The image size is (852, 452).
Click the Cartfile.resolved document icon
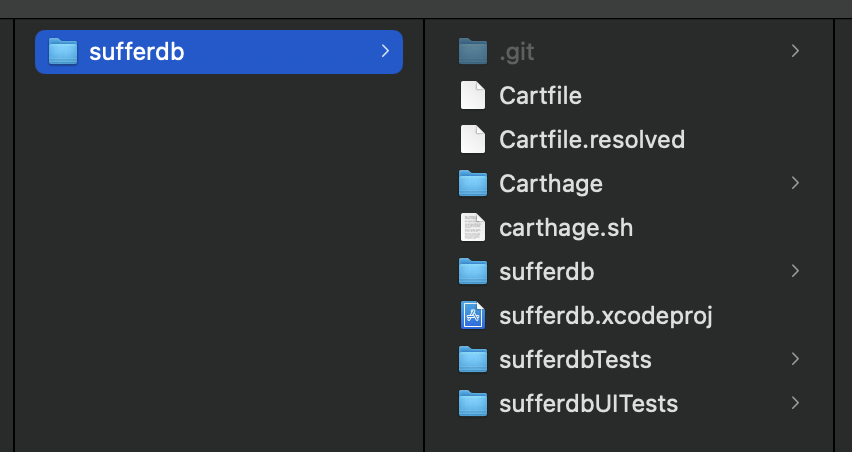coord(472,139)
